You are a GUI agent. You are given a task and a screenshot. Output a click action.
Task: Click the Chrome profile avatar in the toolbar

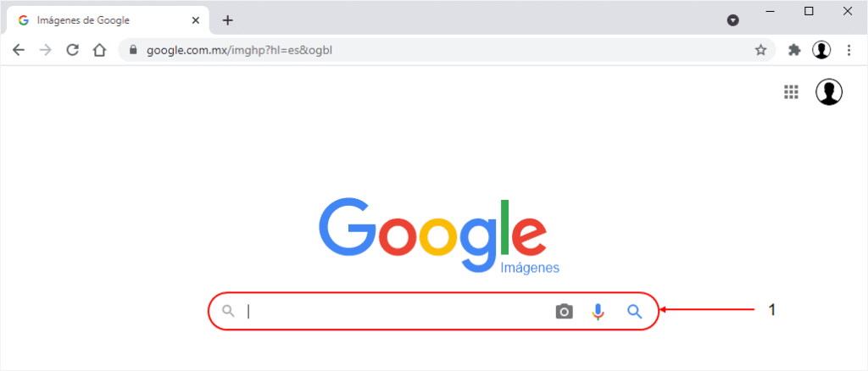(821, 50)
